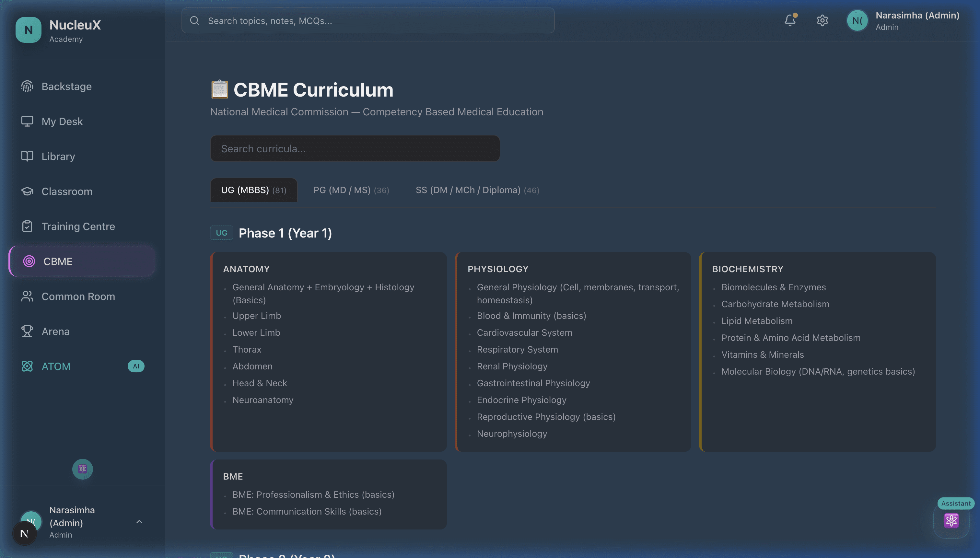
Task: Click inside the curricula search field
Action: 355,148
